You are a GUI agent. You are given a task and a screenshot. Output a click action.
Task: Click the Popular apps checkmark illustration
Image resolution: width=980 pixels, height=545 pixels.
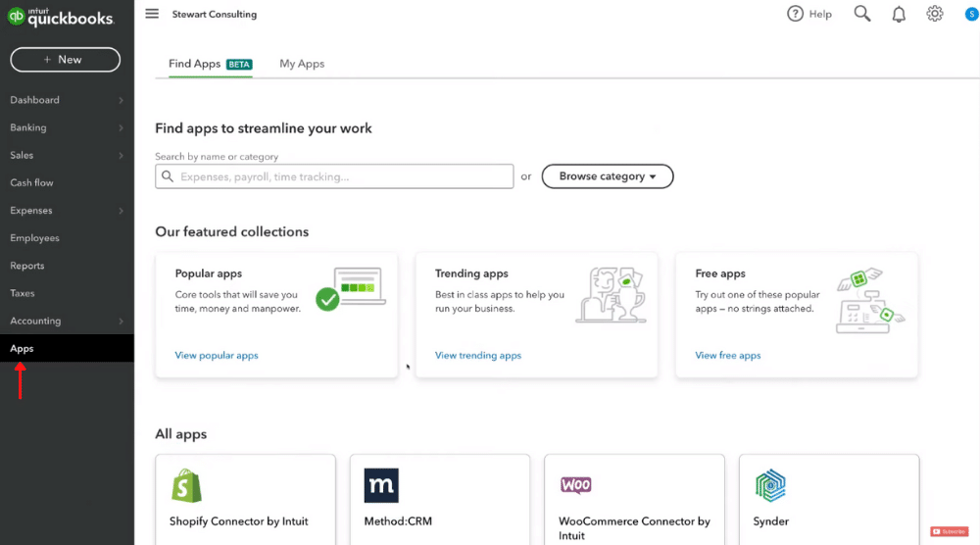(351, 289)
